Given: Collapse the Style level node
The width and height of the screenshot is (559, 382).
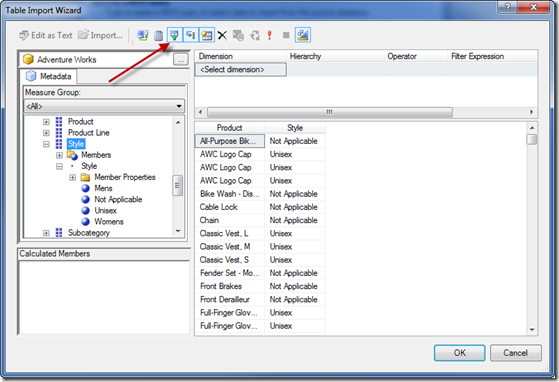Looking at the screenshot, I should click(59, 166).
